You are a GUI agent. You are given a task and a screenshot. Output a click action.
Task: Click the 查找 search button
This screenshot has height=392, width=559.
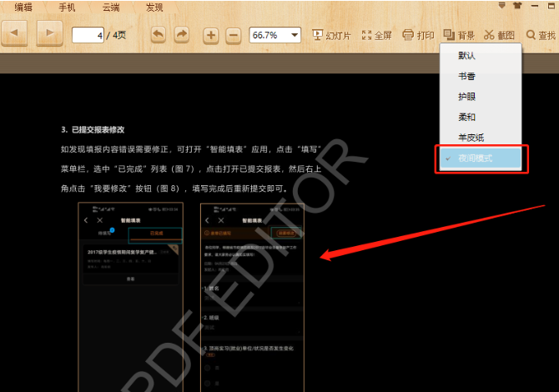[541, 35]
